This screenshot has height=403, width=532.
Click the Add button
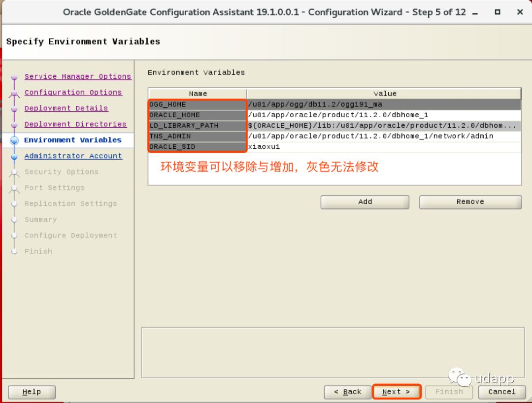coord(365,202)
